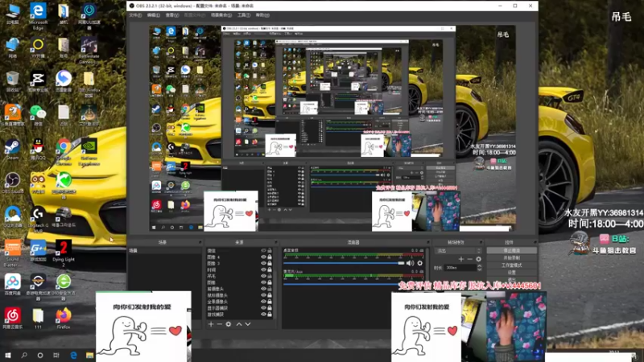The image size is (644, 362).
Task: Undock 场景 panel via its header icon
Action: click(200, 242)
